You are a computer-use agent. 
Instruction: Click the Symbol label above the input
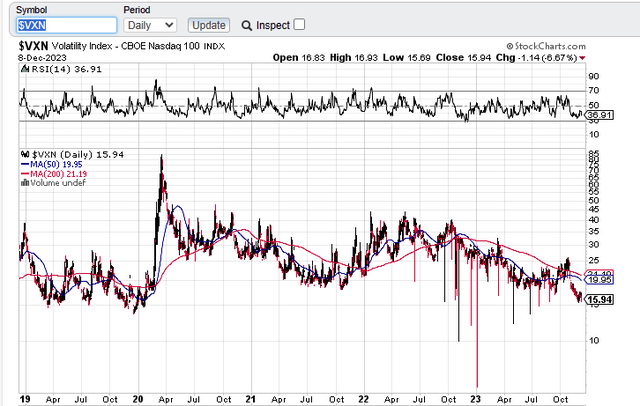click(x=31, y=10)
